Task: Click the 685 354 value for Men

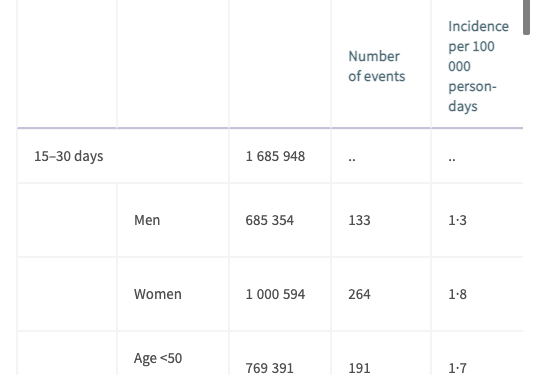Action: click(270, 220)
